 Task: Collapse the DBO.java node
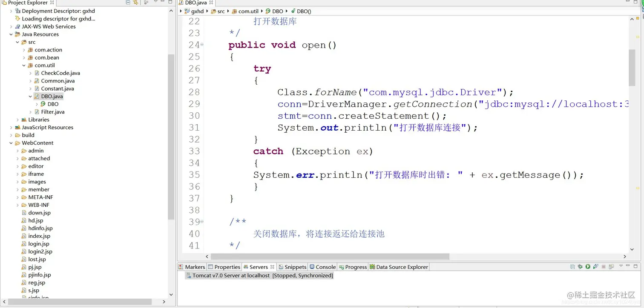click(30, 97)
